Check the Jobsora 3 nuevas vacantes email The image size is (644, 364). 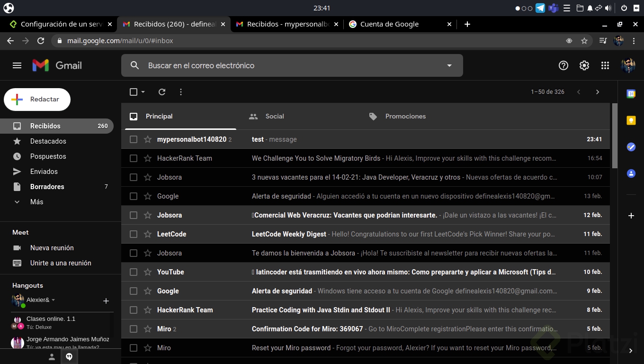pos(134,177)
